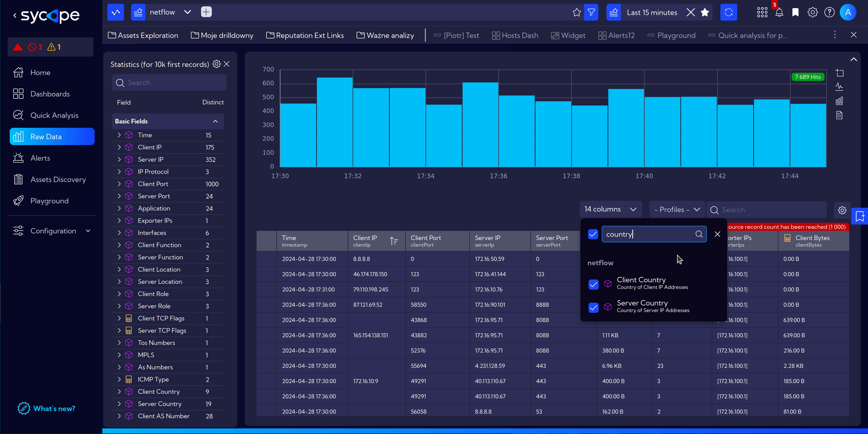Collapse the chart panel with top chevron
868x434 pixels.
coord(853,59)
